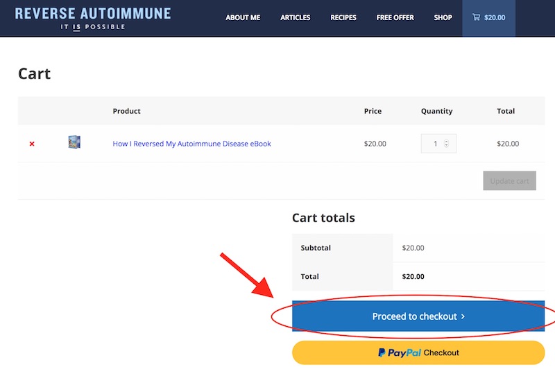Screen dimensions: 555x392
Task: Click the Reverse Autoimmune site logo
Action: coord(92,13)
